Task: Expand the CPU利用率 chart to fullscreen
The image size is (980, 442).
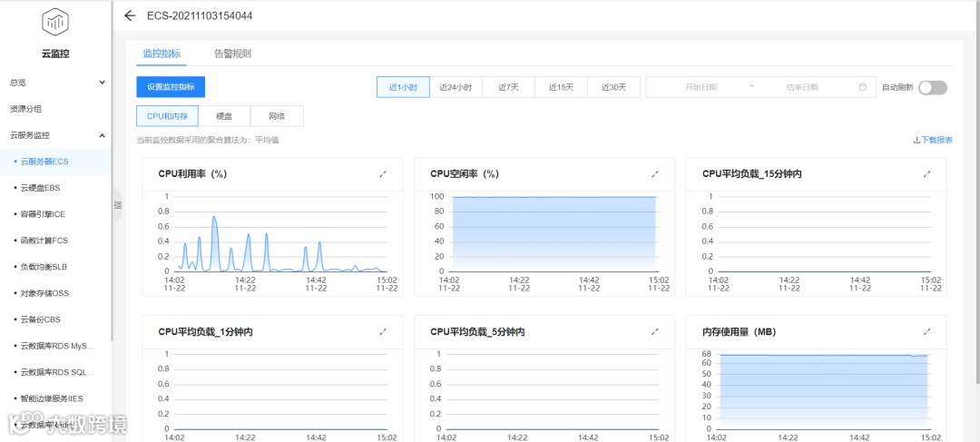Action: point(383,173)
